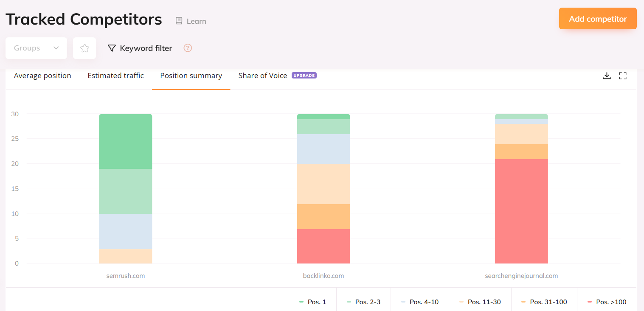Toggle the Pos. 1 legend series
Screen dimensions: 644x311
coord(312,302)
